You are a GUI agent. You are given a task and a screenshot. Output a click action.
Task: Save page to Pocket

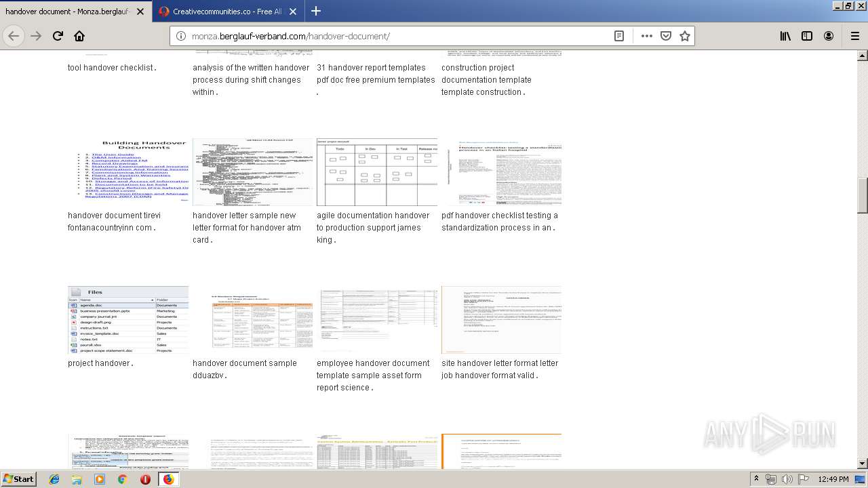pyautogui.click(x=666, y=36)
